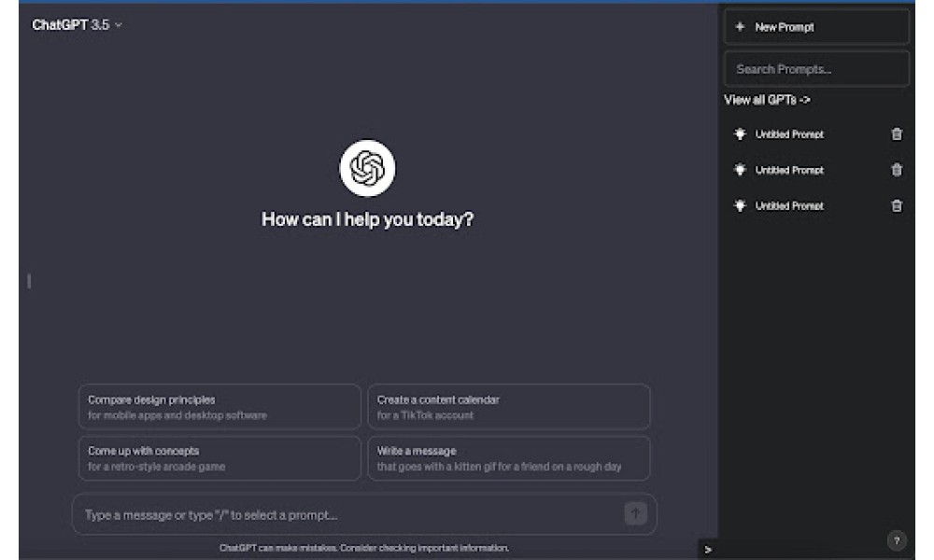This screenshot has width=934, height=560.
Task: Collapse the prompts panel with arrow toggle
Action: point(708,550)
